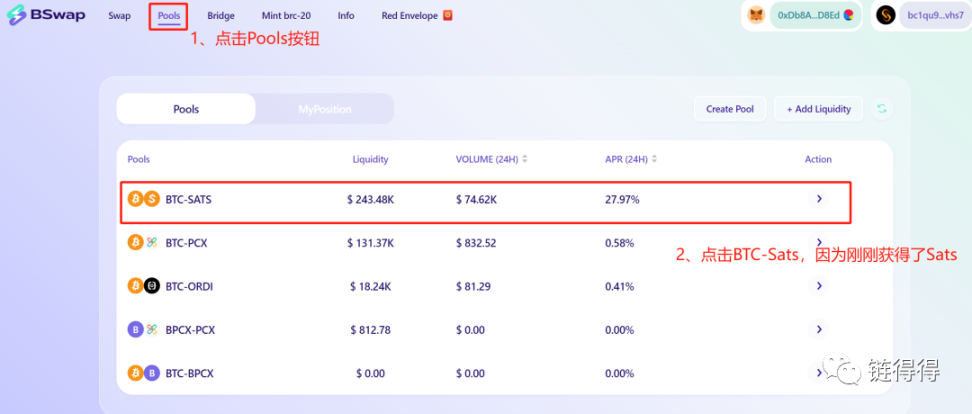The height and width of the screenshot is (414, 972).
Task: Open Mint brc-20 page
Action: (286, 15)
